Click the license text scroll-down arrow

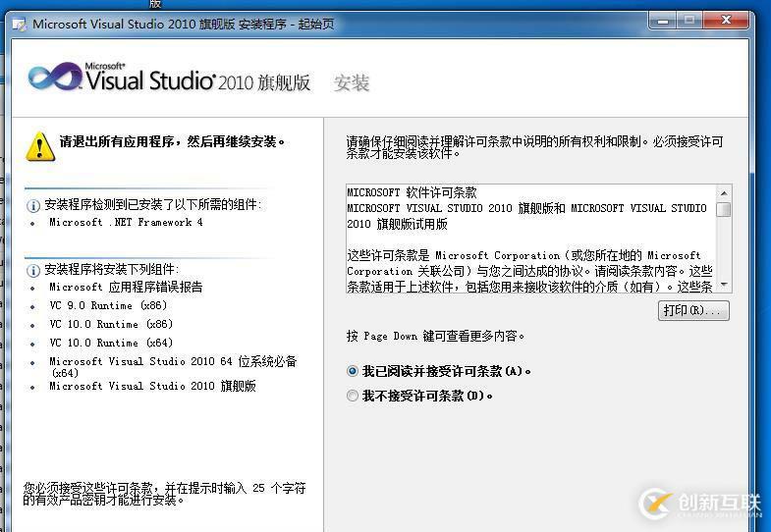724,285
